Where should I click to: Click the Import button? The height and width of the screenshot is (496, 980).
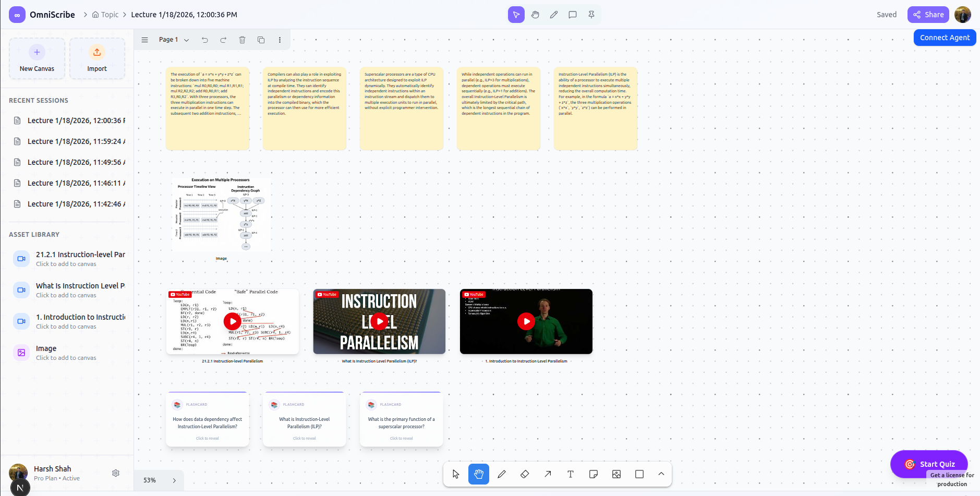[x=97, y=58]
